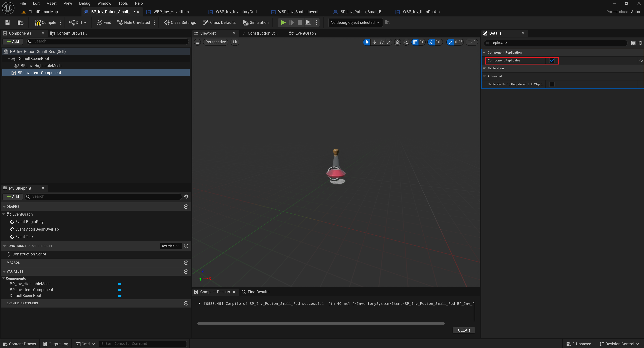This screenshot has height=348, width=644.
Task: Open the functions Override dropdown
Action: [x=170, y=246]
